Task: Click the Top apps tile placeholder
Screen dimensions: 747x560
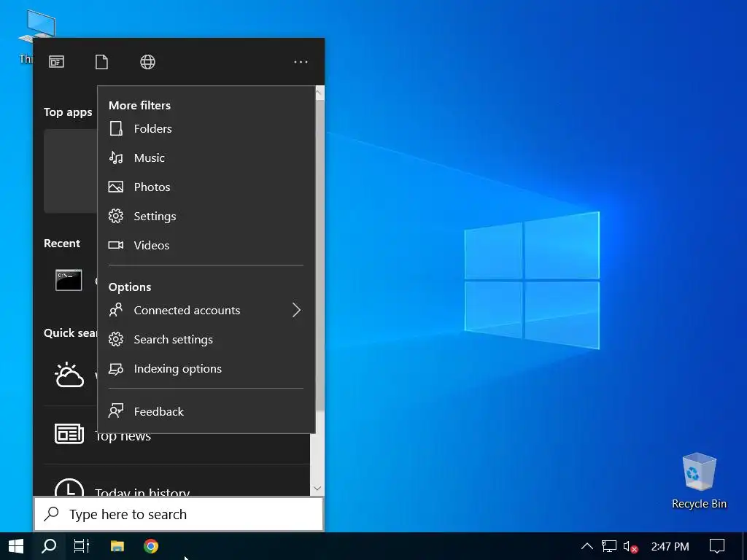Action: pyautogui.click(x=71, y=171)
